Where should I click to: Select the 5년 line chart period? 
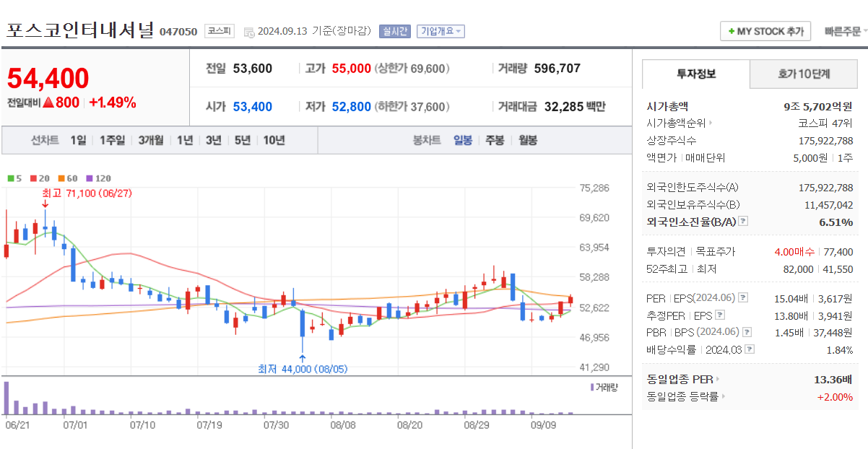point(243,140)
